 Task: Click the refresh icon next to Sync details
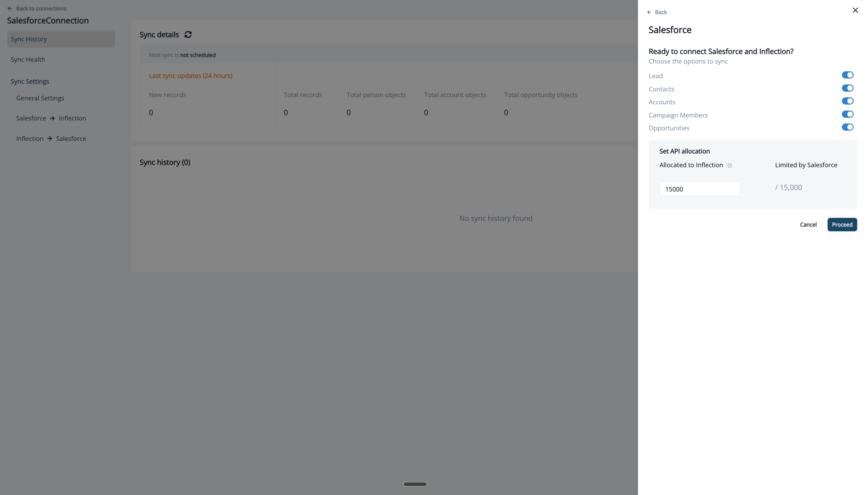[188, 34]
